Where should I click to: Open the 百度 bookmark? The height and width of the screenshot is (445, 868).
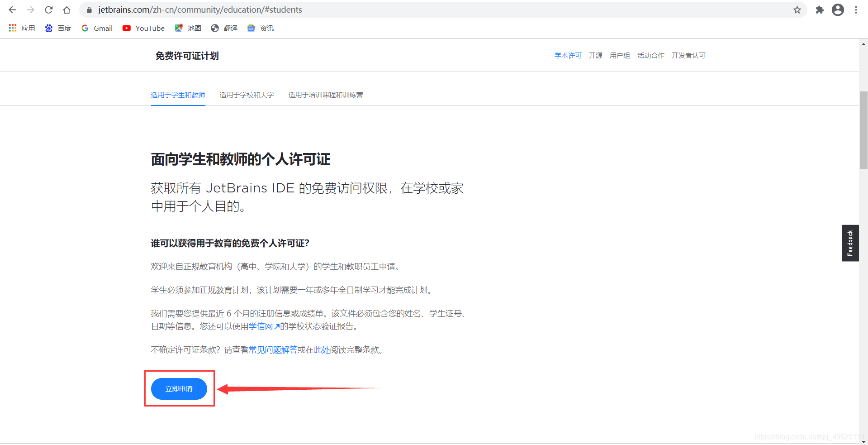[57, 28]
